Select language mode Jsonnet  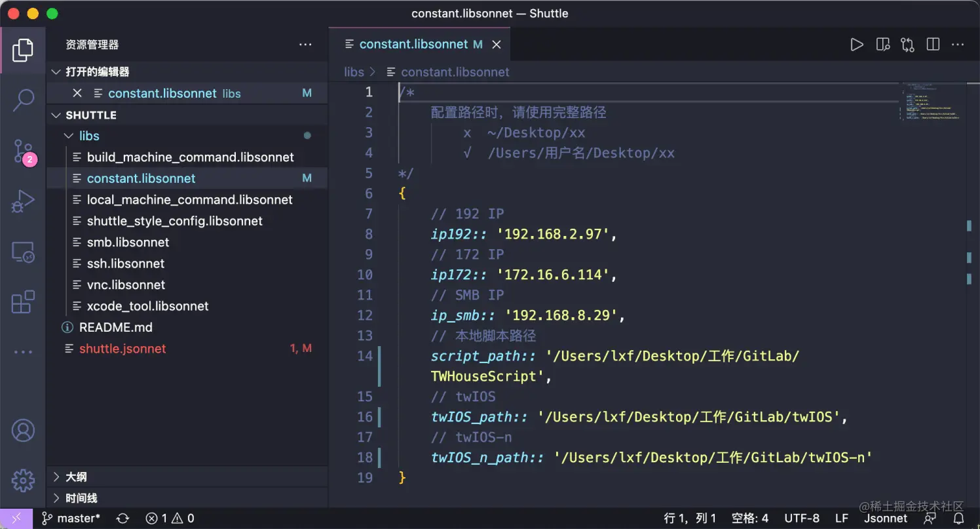click(886, 519)
